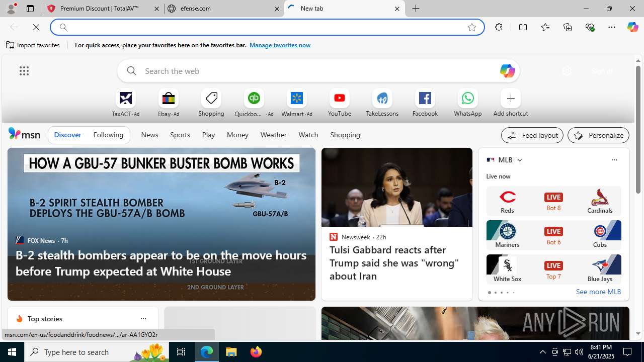Viewport: 644px width, 362px height.
Task: Stop loading the page
Action: (36, 27)
